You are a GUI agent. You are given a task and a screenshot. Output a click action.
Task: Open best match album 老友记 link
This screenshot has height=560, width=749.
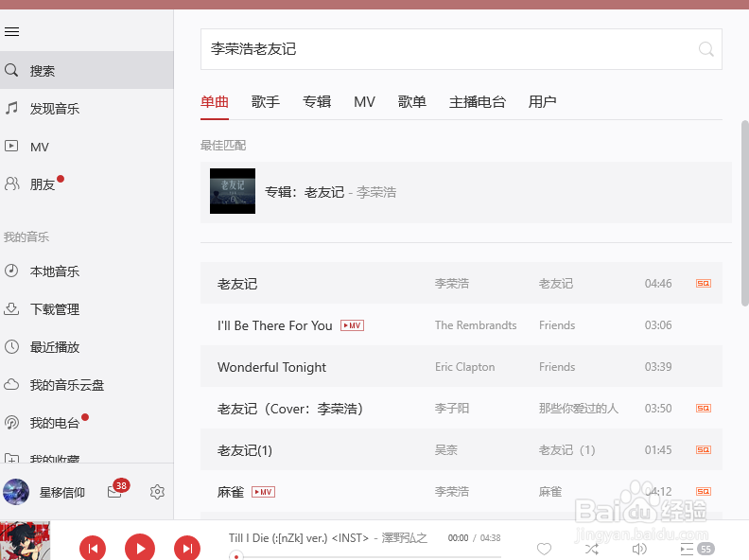(x=324, y=192)
